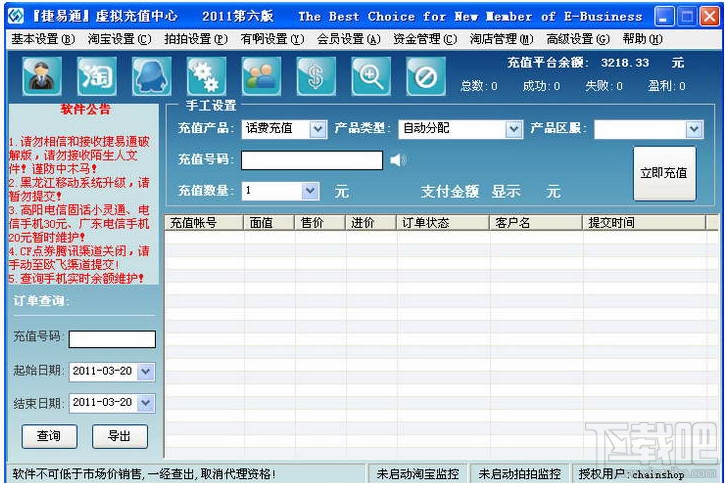The height and width of the screenshot is (483, 725).
Task: Click the magnifier search toolbar icon
Action: tap(371, 76)
